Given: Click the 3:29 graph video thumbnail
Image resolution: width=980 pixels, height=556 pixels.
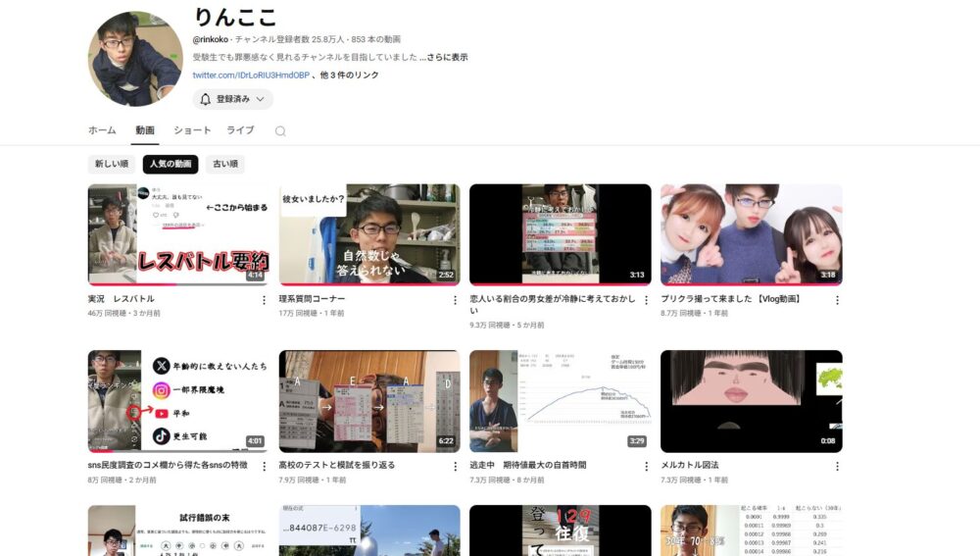Looking at the screenshot, I should (x=560, y=401).
